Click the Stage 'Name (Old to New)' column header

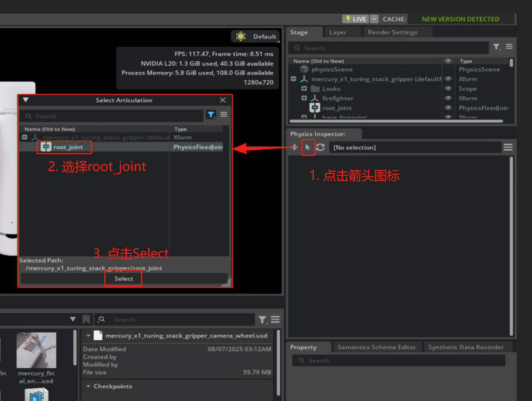tap(319, 61)
